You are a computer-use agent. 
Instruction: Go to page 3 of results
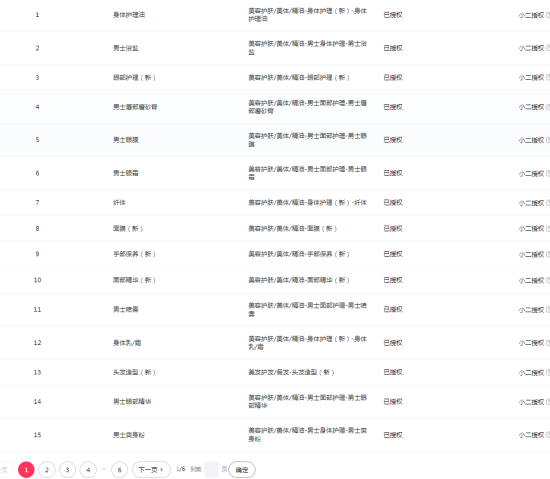(67, 470)
